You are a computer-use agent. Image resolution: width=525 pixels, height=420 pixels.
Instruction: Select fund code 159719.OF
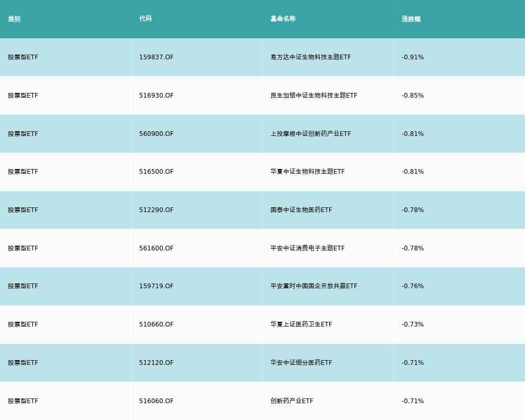tap(156, 286)
